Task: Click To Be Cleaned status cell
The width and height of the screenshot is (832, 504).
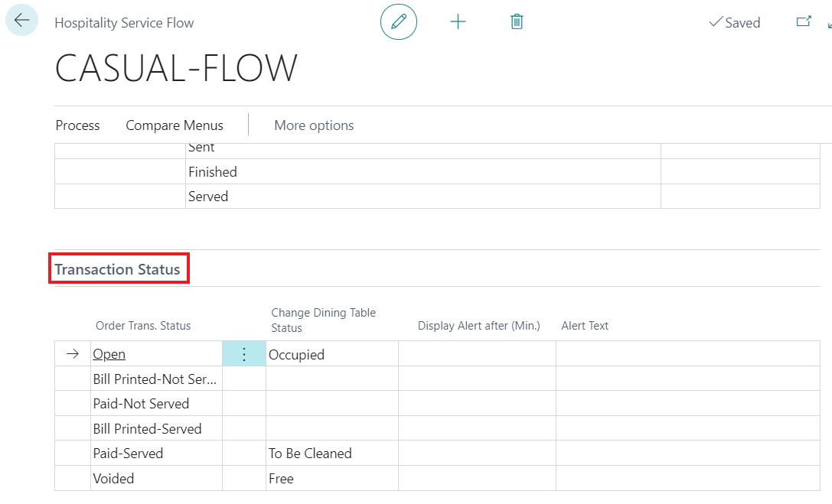Action: 331,454
